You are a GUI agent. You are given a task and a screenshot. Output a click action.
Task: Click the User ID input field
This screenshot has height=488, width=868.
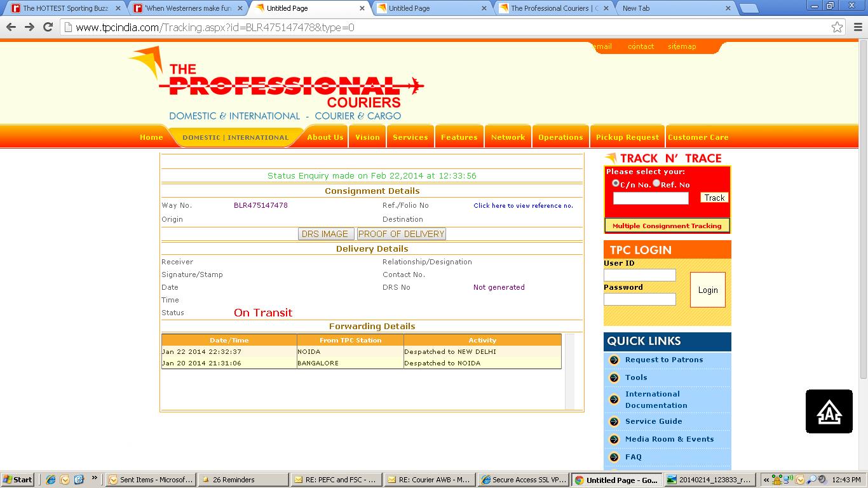(639, 275)
